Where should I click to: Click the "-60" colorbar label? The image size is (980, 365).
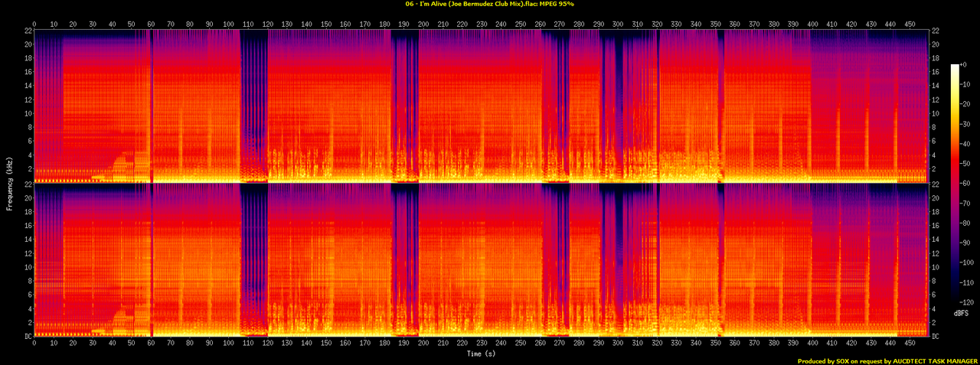click(x=966, y=184)
